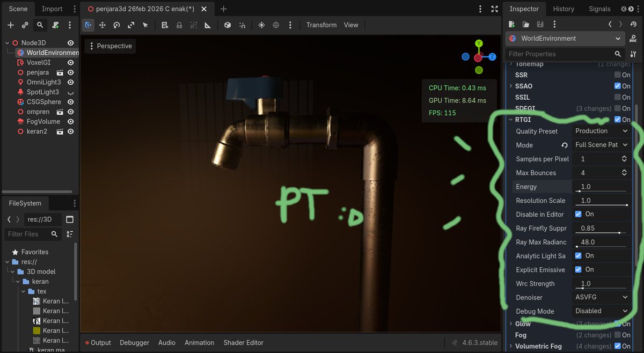Open the Mode Full Scene dropdown
The height and width of the screenshot is (353, 644).
pos(601,145)
